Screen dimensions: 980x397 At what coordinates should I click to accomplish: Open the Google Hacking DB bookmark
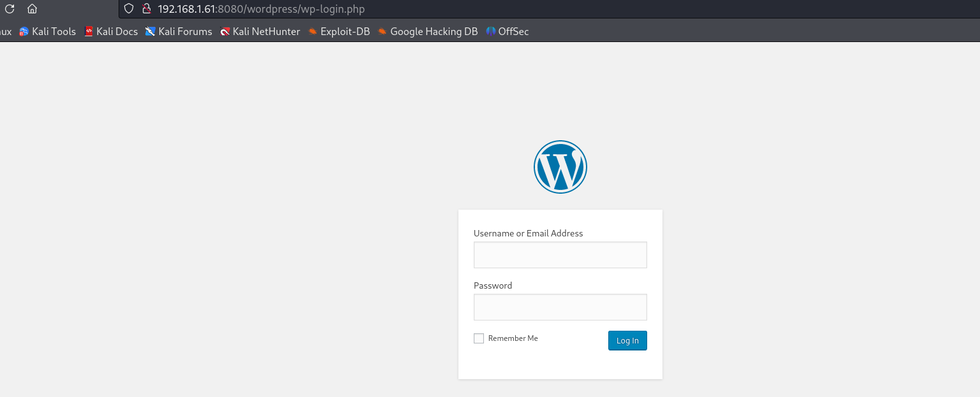pyautogui.click(x=427, y=31)
